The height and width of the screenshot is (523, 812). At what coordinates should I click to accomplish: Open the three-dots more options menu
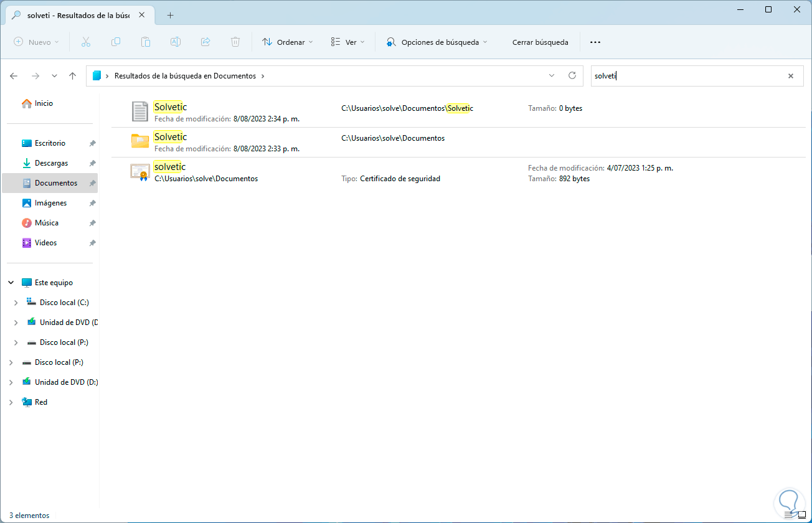click(x=595, y=42)
